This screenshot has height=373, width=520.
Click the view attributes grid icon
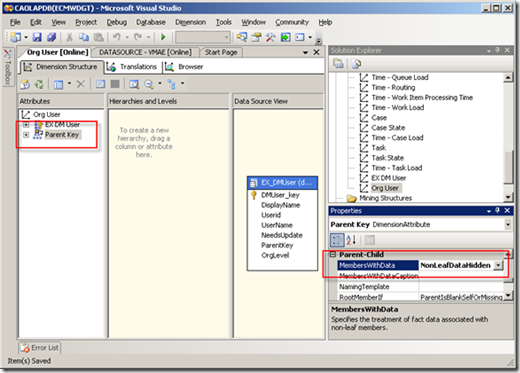tap(59, 84)
